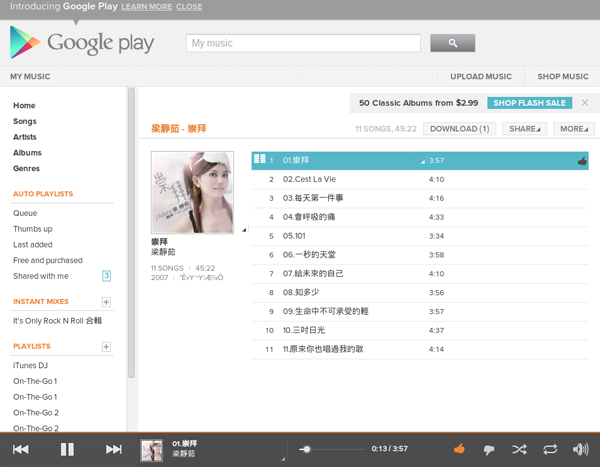Select track number 3 row
The height and width of the screenshot is (467, 600).
click(x=420, y=198)
